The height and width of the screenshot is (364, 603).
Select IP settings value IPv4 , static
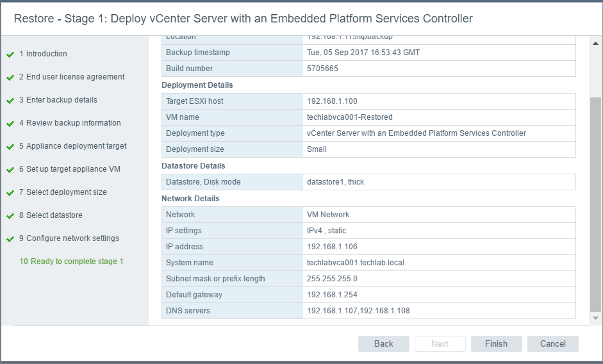coord(327,231)
